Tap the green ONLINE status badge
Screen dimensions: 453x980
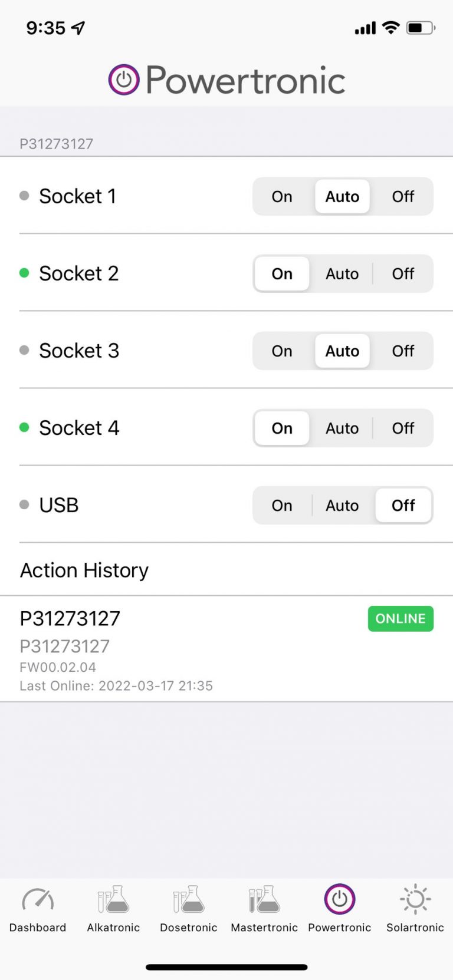[x=401, y=619]
